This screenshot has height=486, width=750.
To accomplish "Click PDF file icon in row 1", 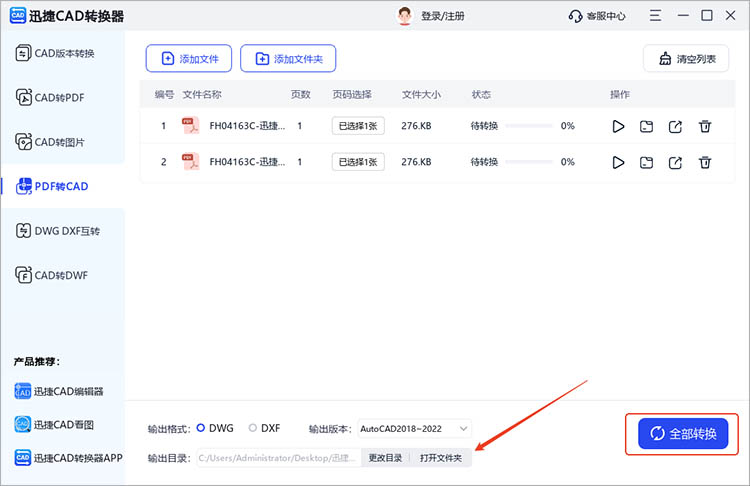I will point(190,126).
